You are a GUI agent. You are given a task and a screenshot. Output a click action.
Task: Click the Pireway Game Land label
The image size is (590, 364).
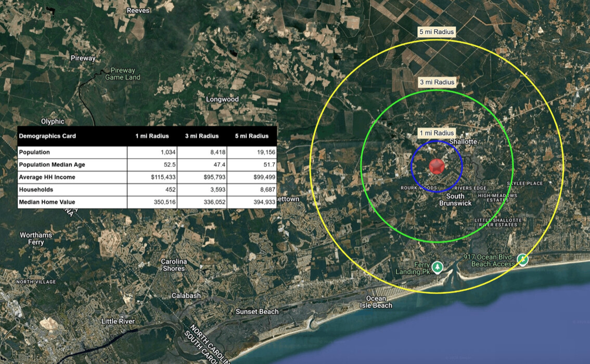[123, 74]
